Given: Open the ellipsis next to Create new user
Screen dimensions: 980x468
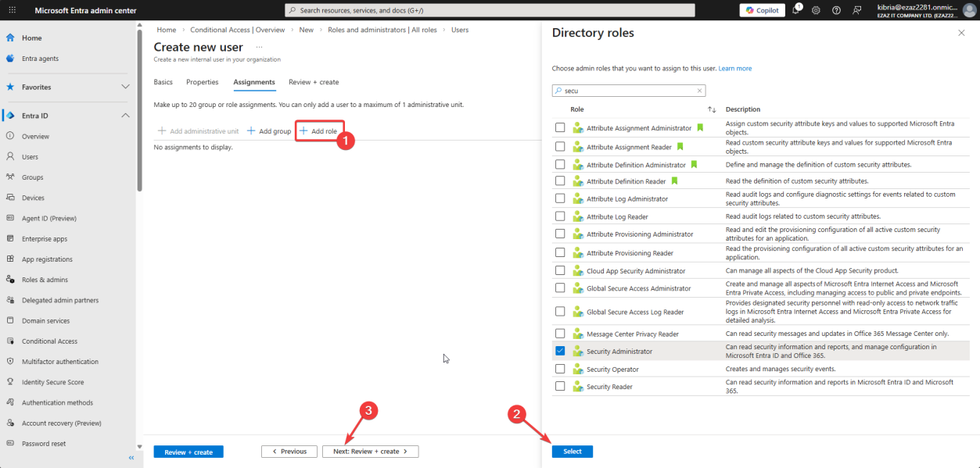Looking at the screenshot, I should click(x=259, y=47).
